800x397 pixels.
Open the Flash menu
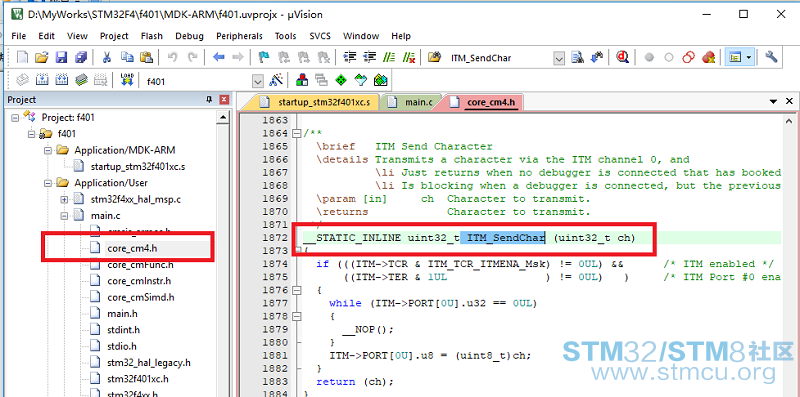pyautogui.click(x=152, y=36)
